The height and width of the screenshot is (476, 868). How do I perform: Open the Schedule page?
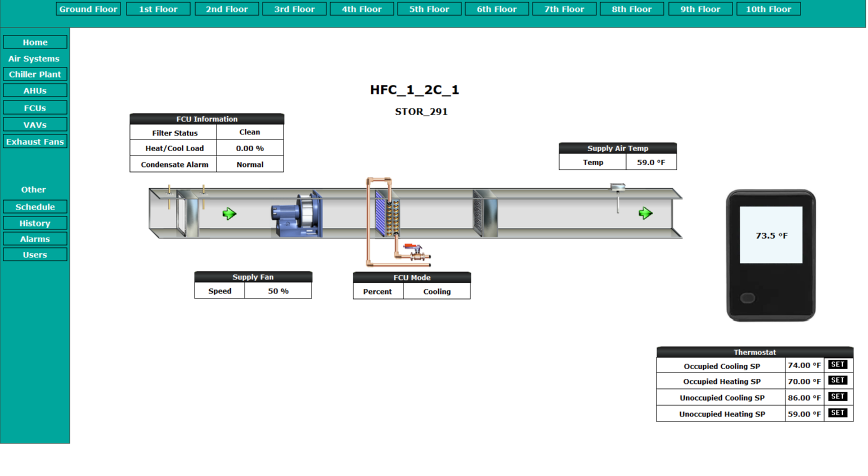tap(35, 207)
